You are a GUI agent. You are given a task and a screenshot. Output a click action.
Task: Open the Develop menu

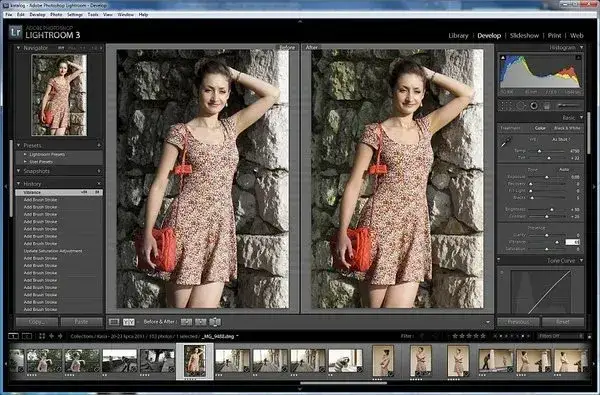point(38,15)
